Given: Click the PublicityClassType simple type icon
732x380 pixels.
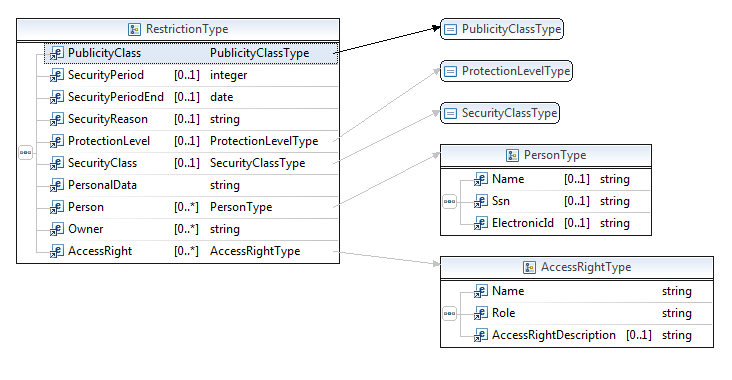Looking at the screenshot, I should coord(450,29).
